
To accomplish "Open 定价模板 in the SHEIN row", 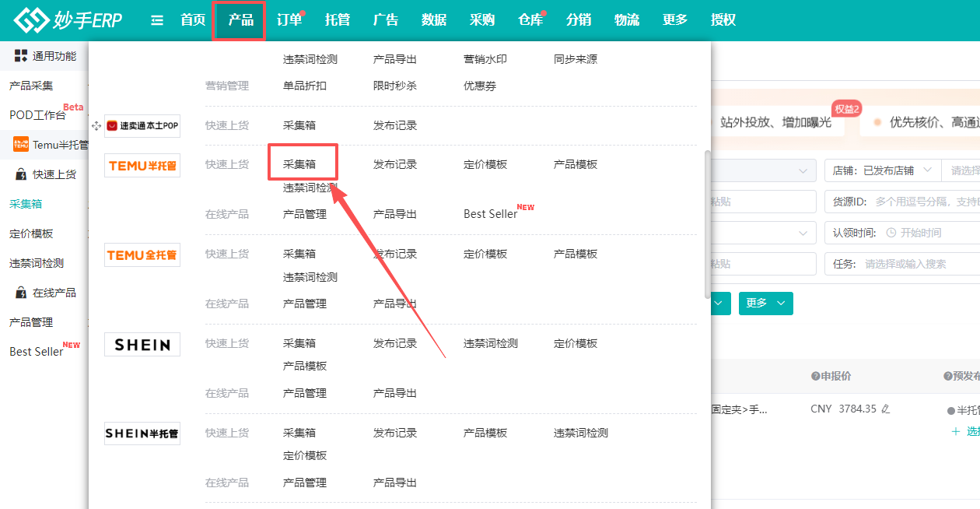I will pyautogui.click(x=576, y=343).
